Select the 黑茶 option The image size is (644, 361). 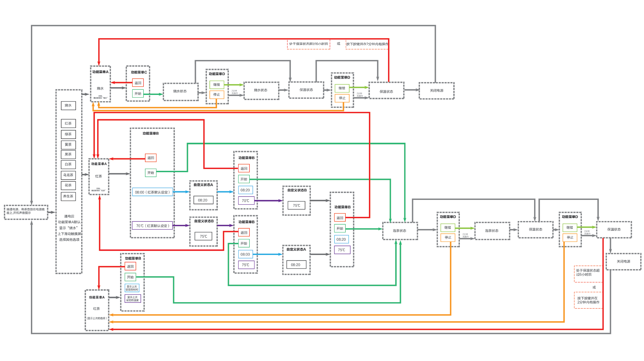pos(68,155)
